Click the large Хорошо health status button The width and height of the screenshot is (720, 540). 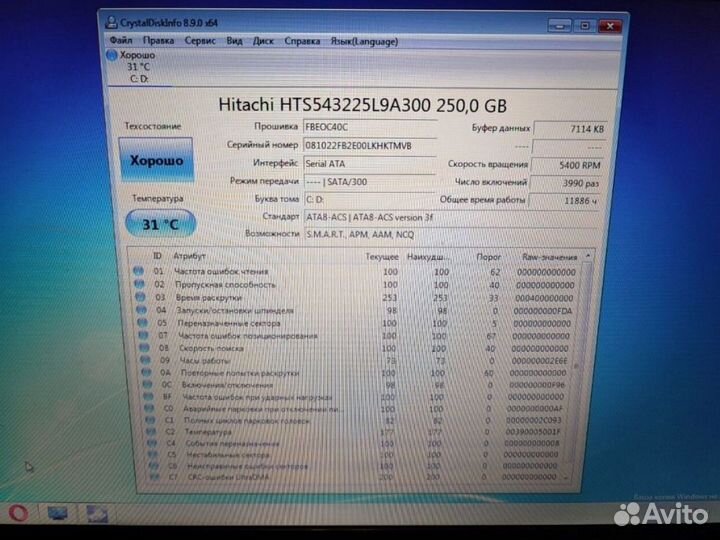[156, 160]
